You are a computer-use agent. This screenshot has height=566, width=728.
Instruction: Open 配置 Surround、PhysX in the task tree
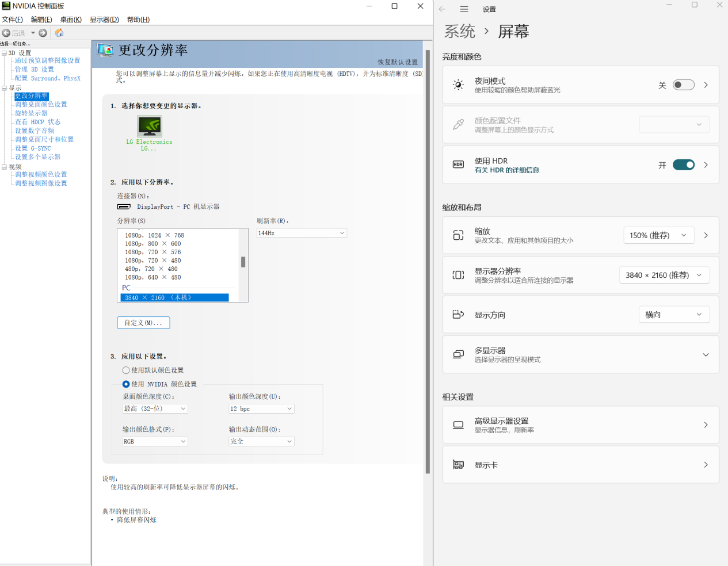click(x=48, y=78)
